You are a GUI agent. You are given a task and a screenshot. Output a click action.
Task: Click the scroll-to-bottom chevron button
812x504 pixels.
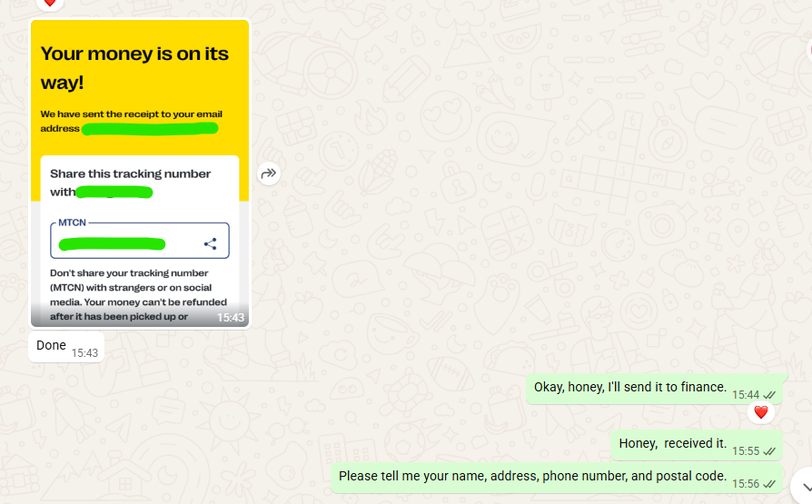[x=804, y=487]
